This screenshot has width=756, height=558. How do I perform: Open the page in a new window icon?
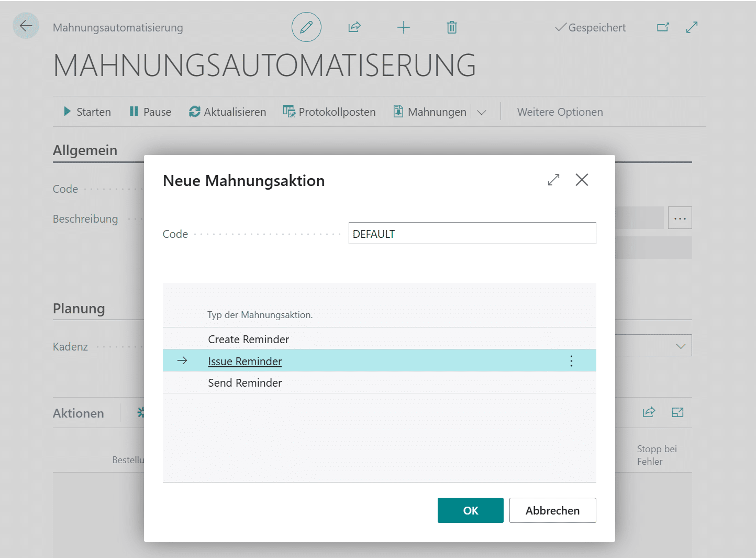point(663,27)
